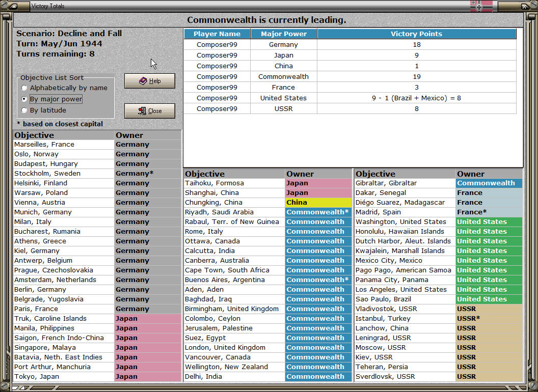Click 'USSR*' owner of Istanbul, Turkey
The height and width of the screenshot is (392, 538).
pos(489,319)
